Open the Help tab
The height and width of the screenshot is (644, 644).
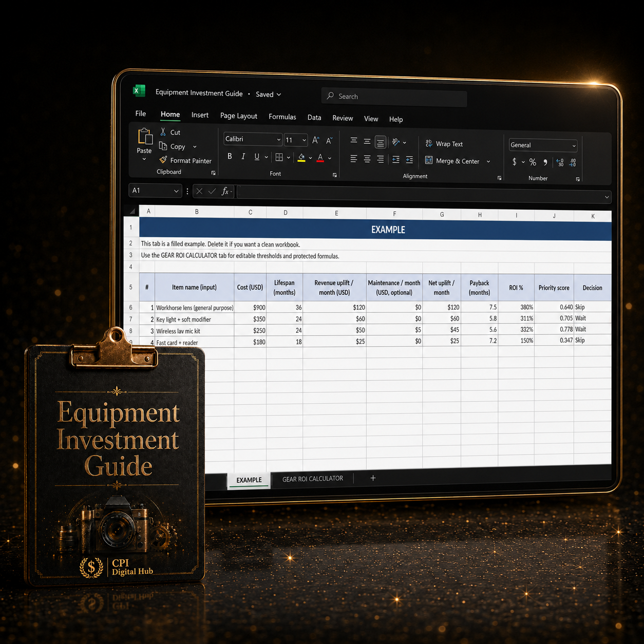pyautogui.click(x=396, y=119)
